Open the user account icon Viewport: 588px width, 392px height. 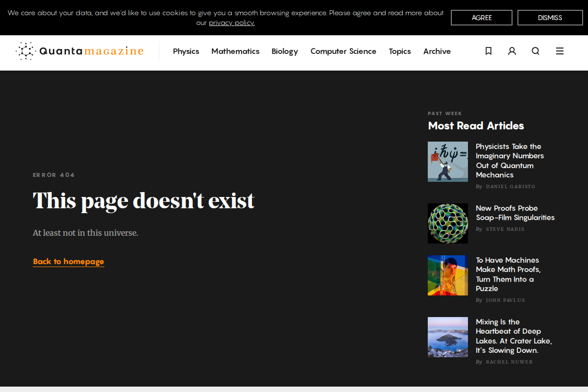(512, 51)
